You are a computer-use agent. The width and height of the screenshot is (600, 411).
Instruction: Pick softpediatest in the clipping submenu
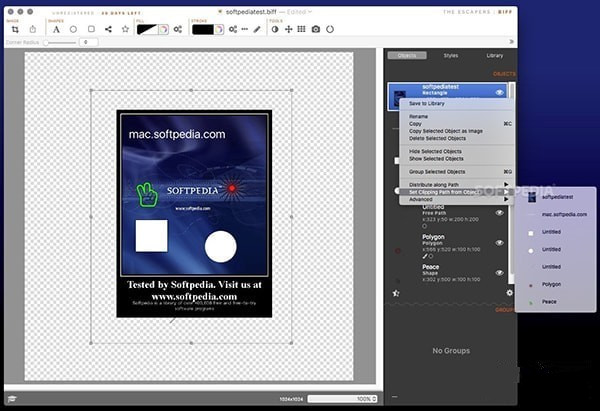click(556, 197)
